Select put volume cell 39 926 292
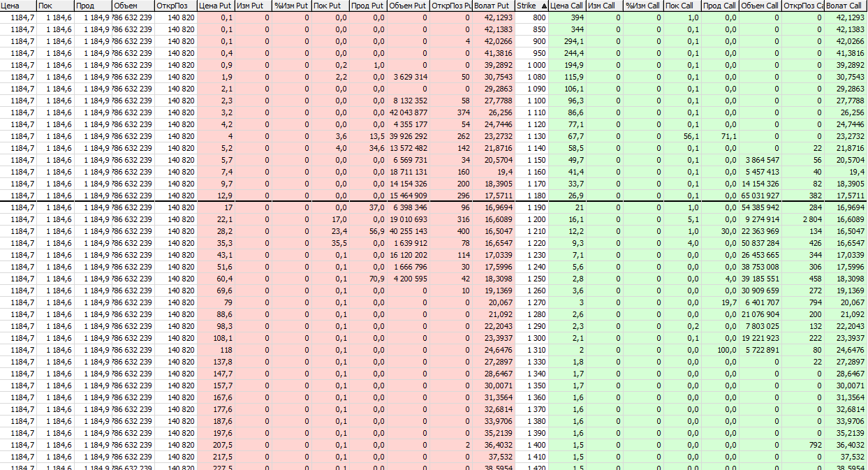The height and width of the screenshot is (470, 868). coord(409,136)
